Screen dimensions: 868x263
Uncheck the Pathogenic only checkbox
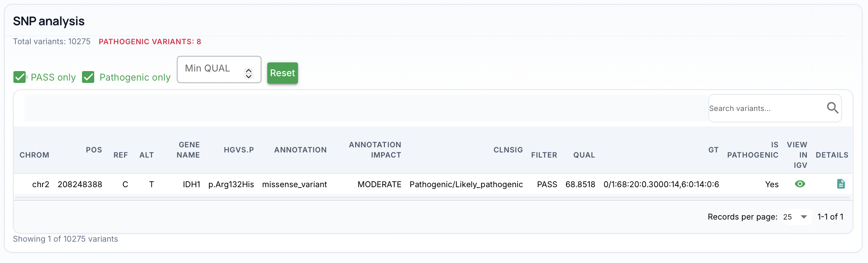point(88,77)
